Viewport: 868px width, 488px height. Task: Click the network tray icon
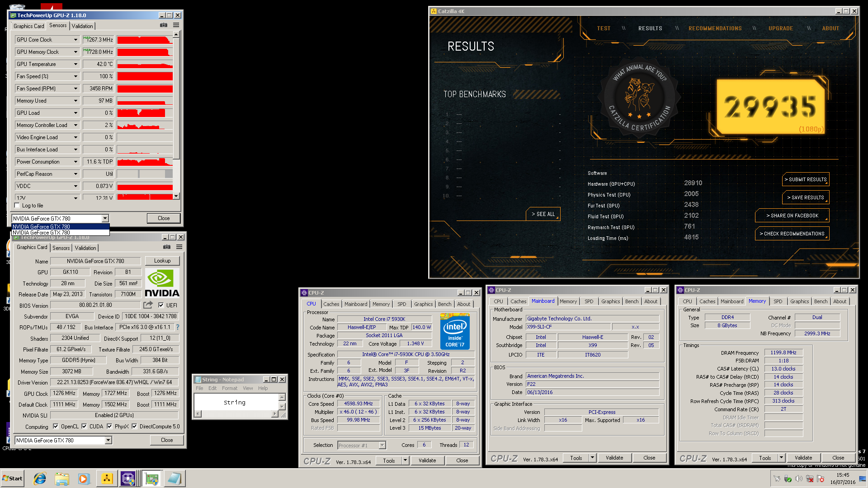(810, 479)
